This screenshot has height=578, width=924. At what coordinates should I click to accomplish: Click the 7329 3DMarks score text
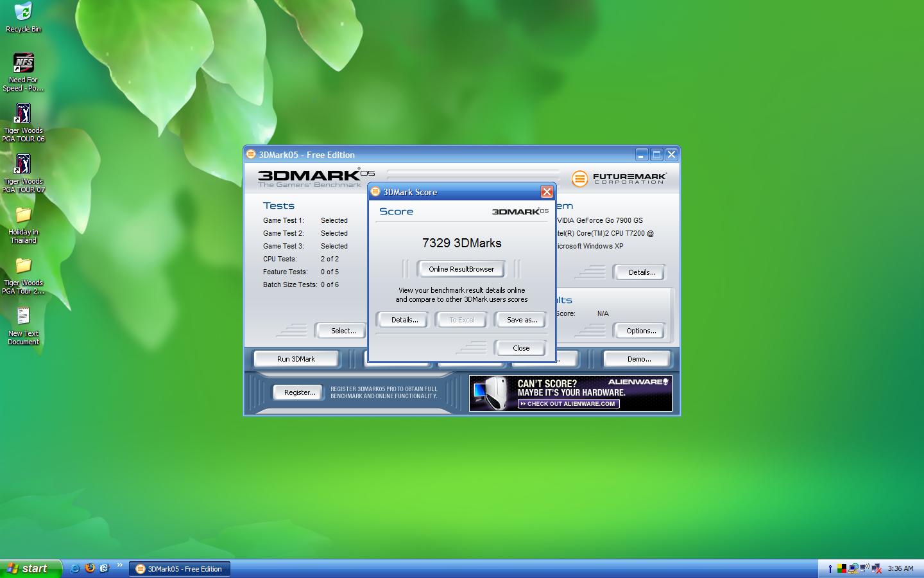point(461,243)
